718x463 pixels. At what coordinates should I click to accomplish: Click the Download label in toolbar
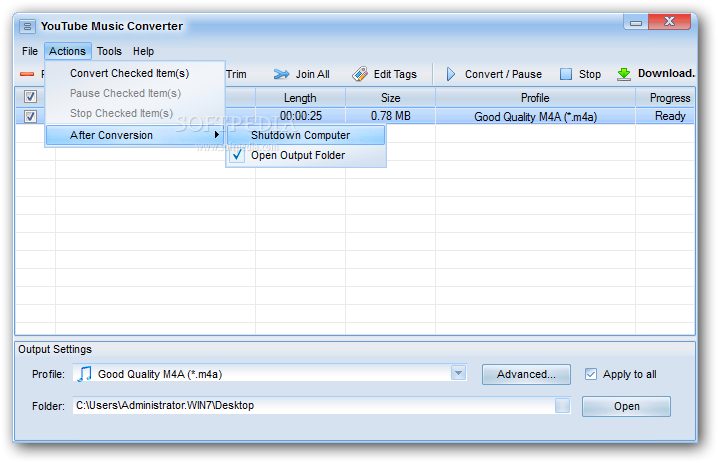point(666,73)
